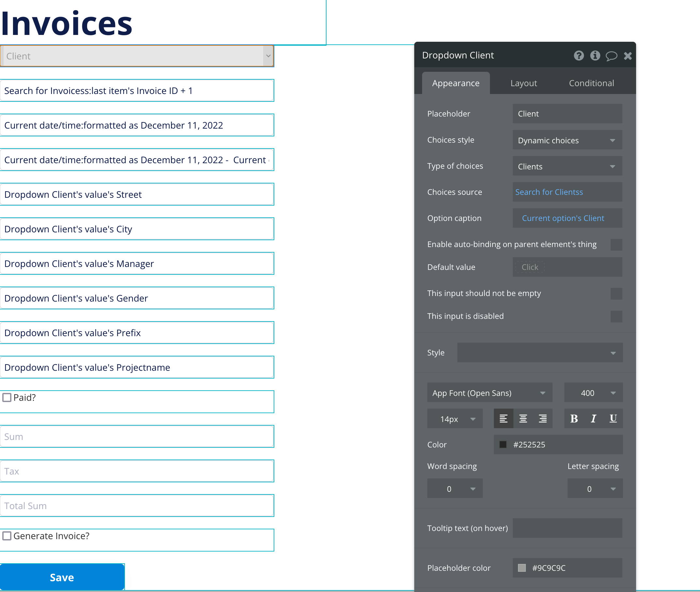Image resolution: width=700 pixels, height=592 pixels.
Task: Click the info icon in the property editor header
Action: click(x=595, y=56)
